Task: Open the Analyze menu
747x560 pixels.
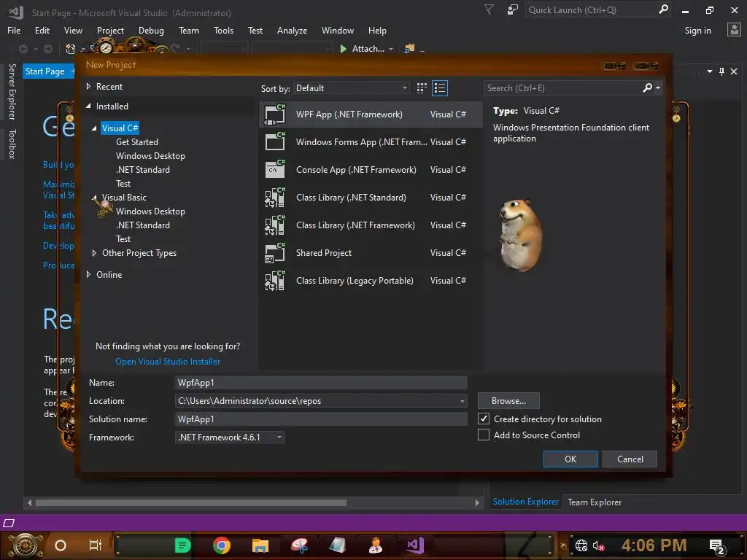Action: tap(292, 31)
